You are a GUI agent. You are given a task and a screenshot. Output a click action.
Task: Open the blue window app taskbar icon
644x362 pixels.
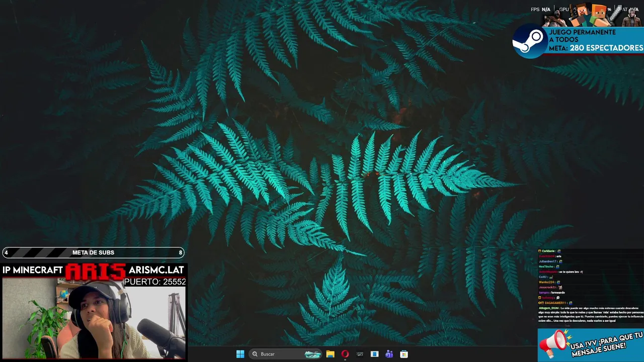tap(374, 354)
